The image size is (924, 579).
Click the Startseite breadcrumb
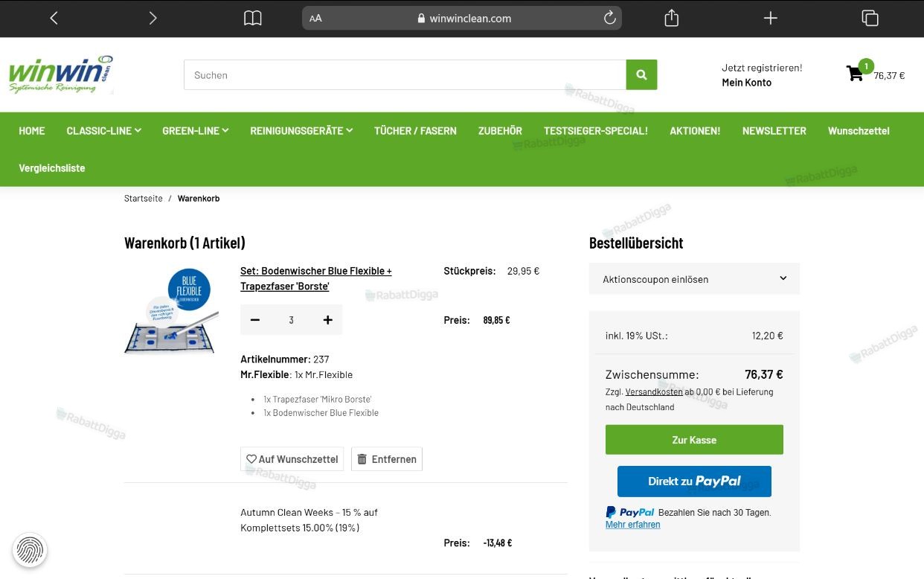click(x=143, y=199)
